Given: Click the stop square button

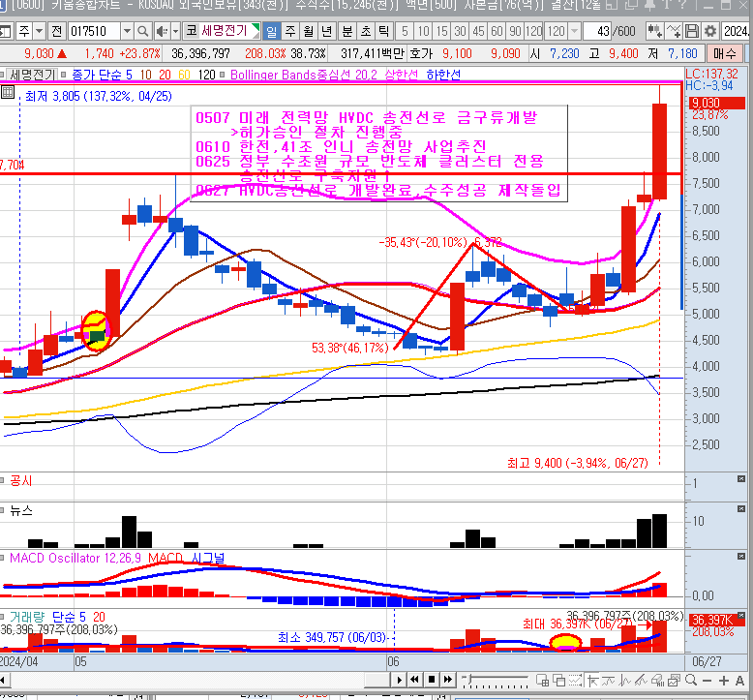Looking at the screenshot, I should point(432,680).
